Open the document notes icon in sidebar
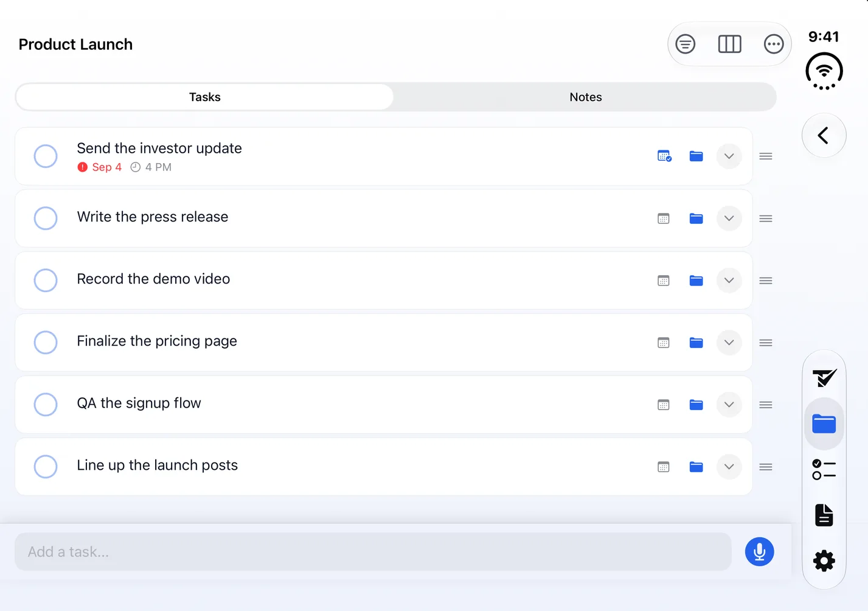This screenshot has height=611, width=868. click(x=824, y=515)
